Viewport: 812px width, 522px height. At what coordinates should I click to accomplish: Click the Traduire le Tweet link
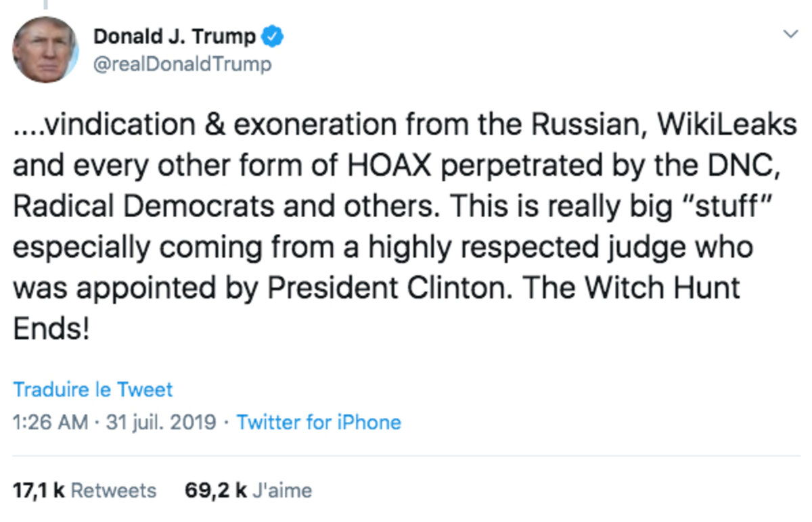click(93, 389)
